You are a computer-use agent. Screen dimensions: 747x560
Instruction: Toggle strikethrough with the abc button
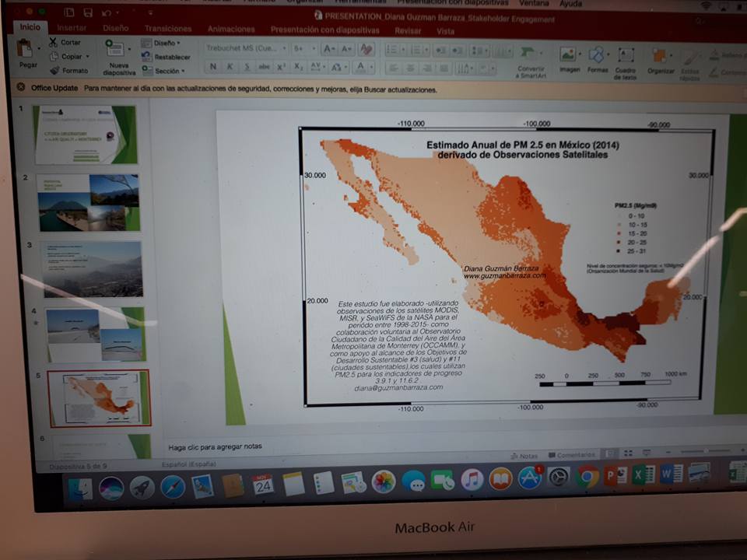tap(264, 67)
